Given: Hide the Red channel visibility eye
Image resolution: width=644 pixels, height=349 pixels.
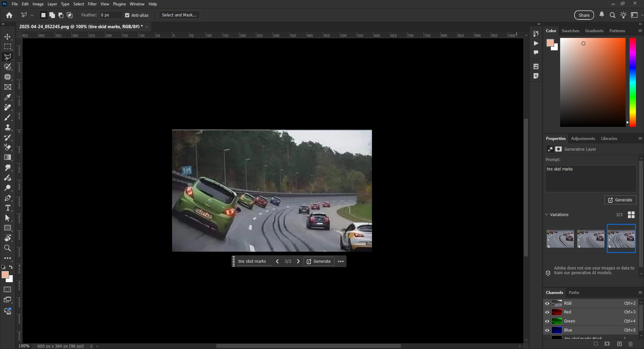Looking at the screenshot, I should (x=547, y=312).
